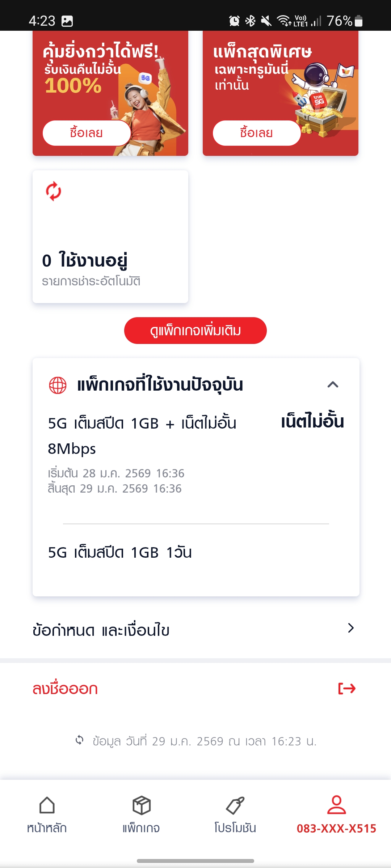Open the แพ็กเกจ box icon tab

coord(141,805)
